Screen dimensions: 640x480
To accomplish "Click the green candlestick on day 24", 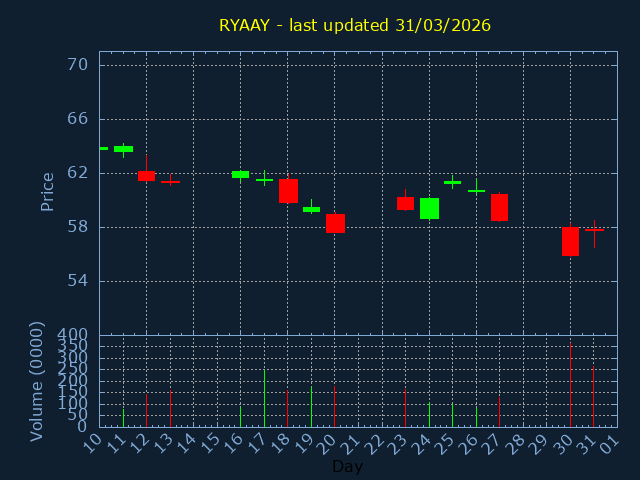I will pyautogui.click(x=429, y=208).
